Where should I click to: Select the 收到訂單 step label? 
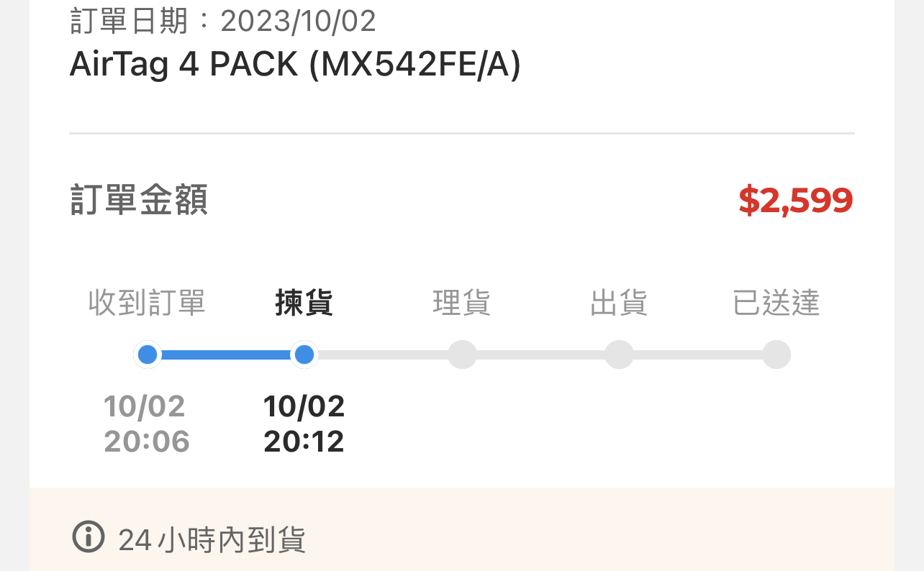click(147, 303)
